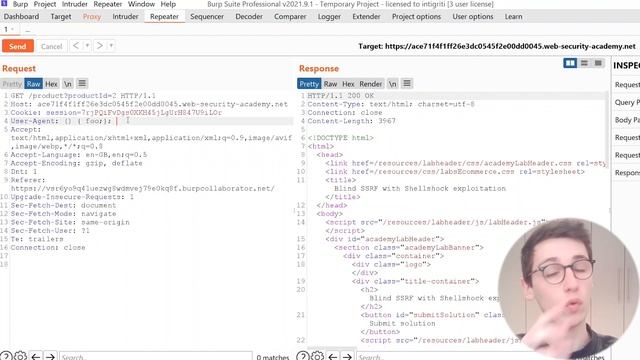Switch to the Project options tab

pos(416,17)
